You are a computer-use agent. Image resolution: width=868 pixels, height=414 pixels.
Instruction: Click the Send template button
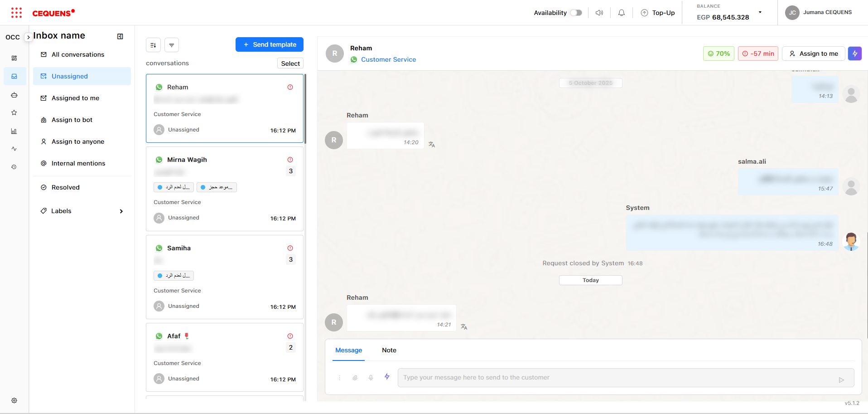[x=270, y=44]
